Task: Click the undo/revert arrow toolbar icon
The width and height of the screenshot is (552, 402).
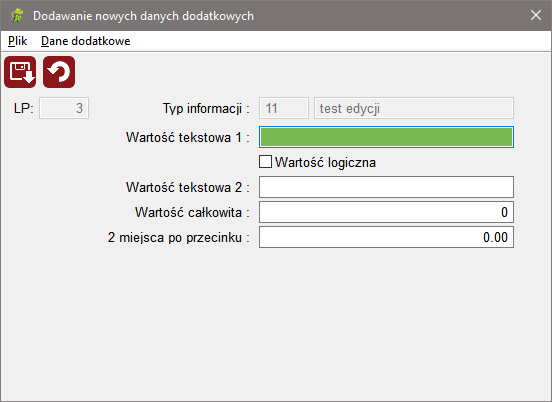Action: (x=59, y=72)
